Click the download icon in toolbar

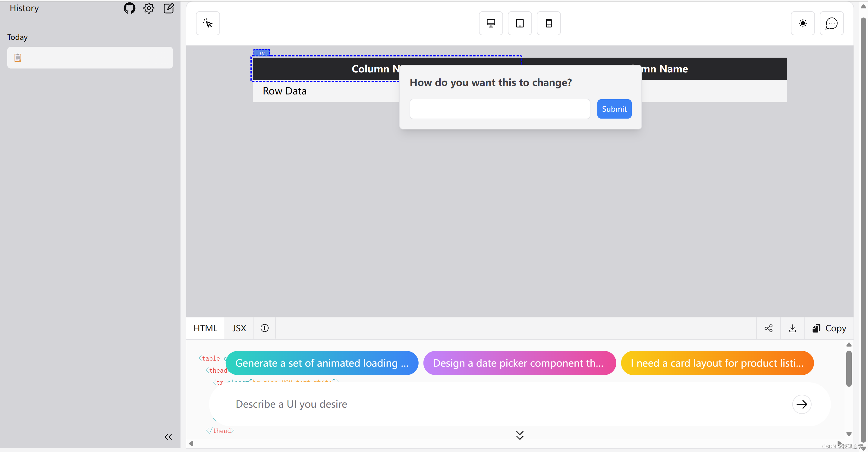point(793,328)
